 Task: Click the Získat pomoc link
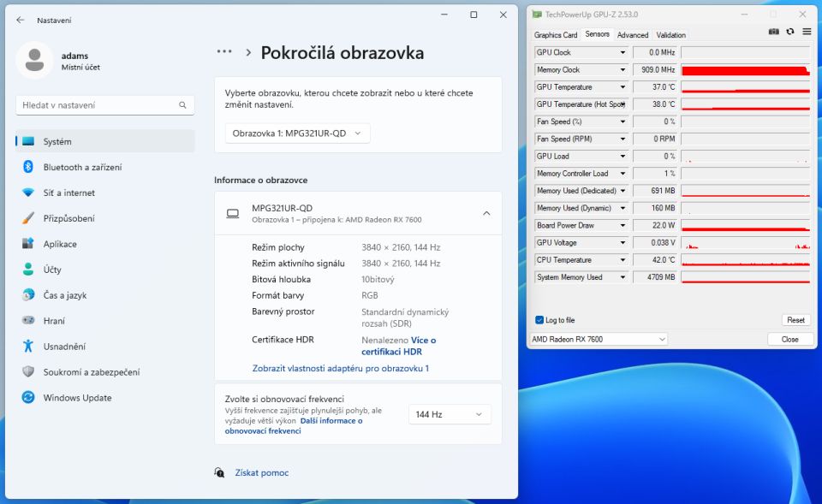[262, 472]
